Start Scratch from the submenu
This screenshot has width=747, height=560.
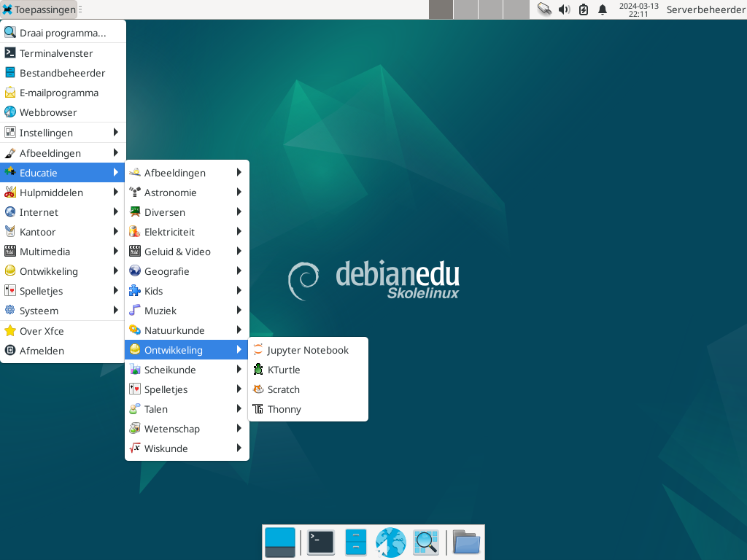(308, 389)
